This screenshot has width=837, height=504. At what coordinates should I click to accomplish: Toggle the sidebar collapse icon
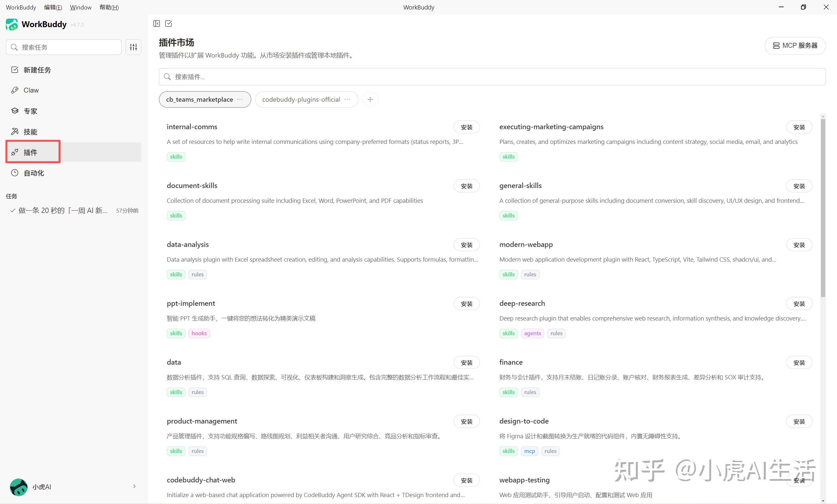[x=157, y=24]
